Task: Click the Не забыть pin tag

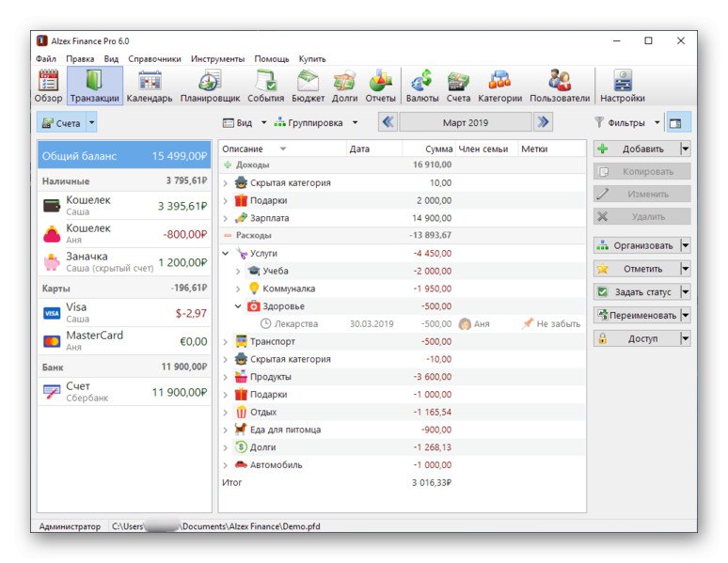Action: tap(551, 324)
